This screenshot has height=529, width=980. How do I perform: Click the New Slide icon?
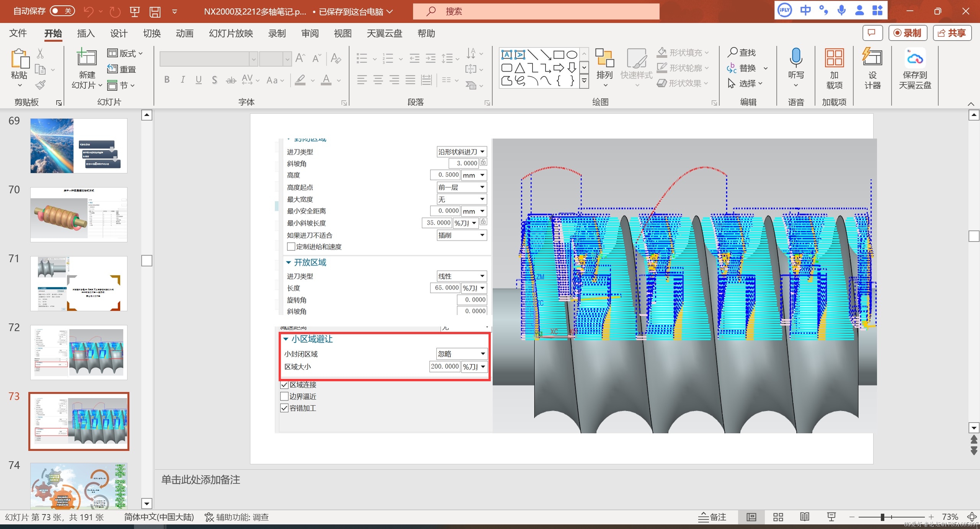[87, 57]
